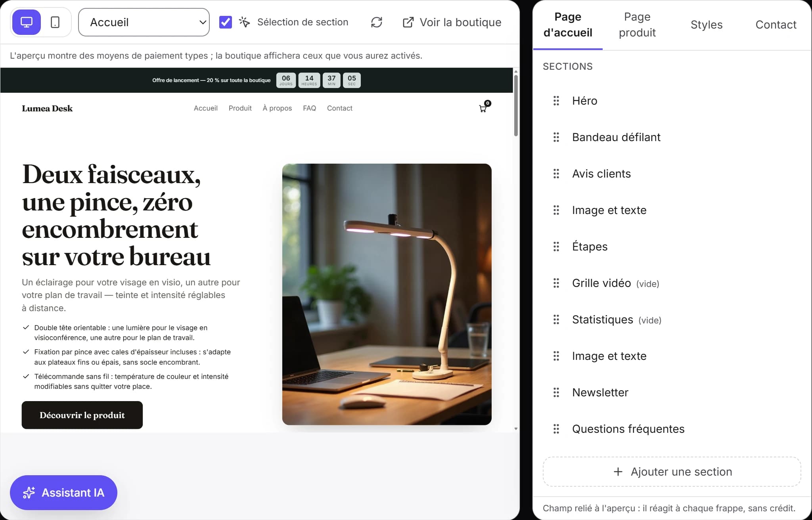Open the Assistant IA button

pyautogui.click(x=63, y=493)
